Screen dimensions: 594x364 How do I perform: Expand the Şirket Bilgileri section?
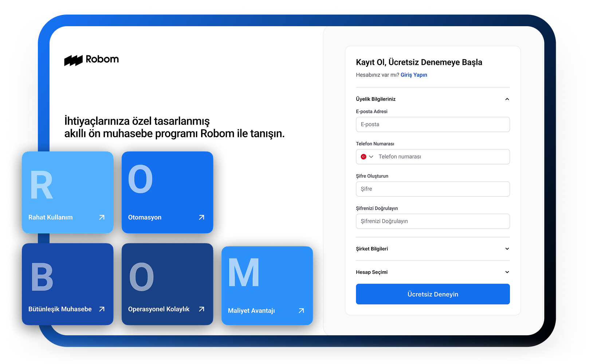point(507,249)
